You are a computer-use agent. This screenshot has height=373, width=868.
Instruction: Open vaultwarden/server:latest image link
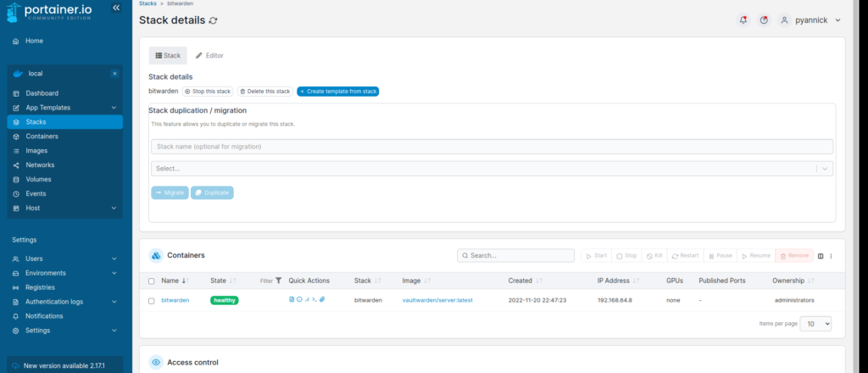click(437, 300)
